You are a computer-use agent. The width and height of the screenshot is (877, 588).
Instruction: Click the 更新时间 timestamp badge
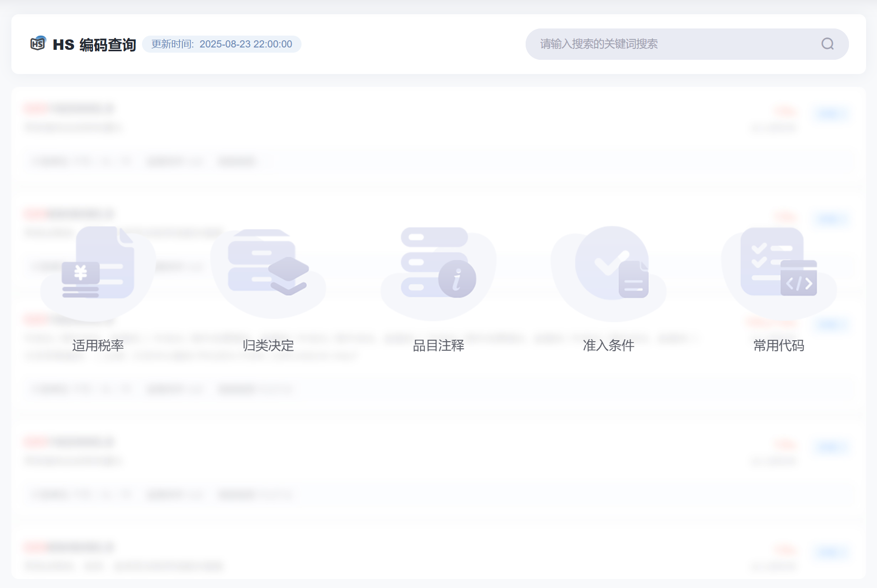coord(222,44)
